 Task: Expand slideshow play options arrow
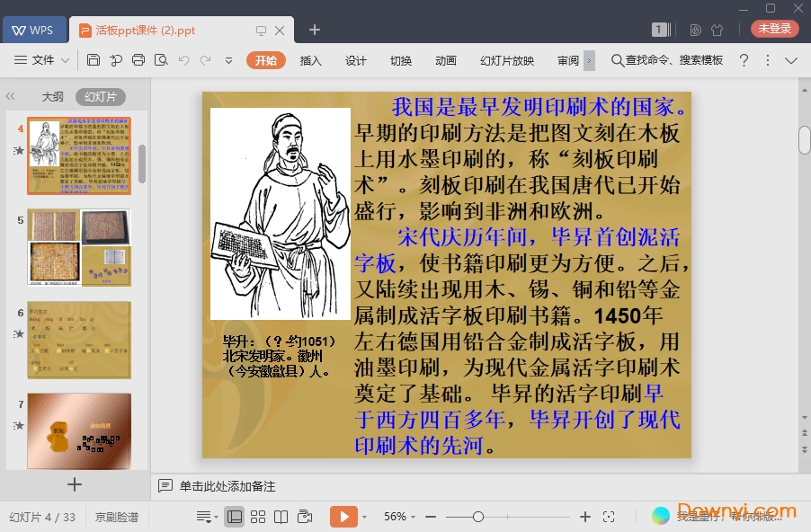tap(365, 517)
